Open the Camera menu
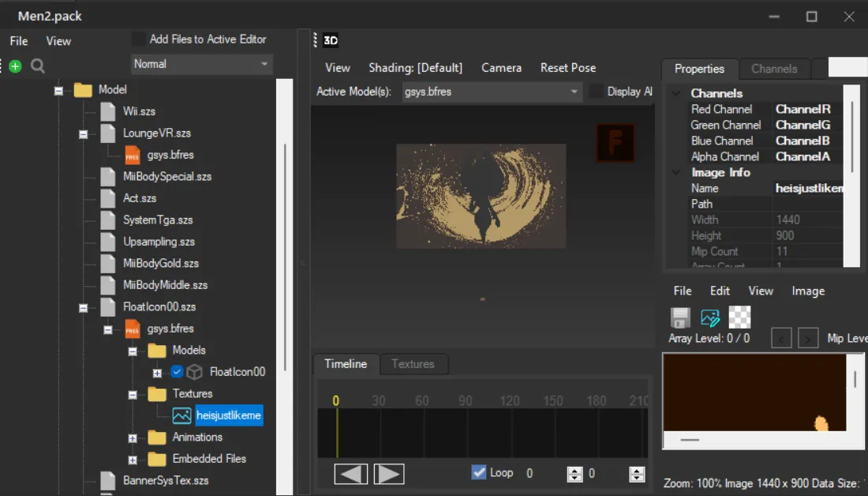The height and width of the screenshot is (496, 868). pyautogui.click(x=501, y=68)
